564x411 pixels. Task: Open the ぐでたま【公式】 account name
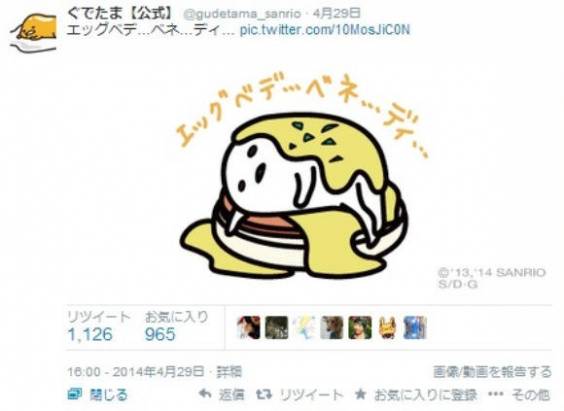[x=120, y=13]
